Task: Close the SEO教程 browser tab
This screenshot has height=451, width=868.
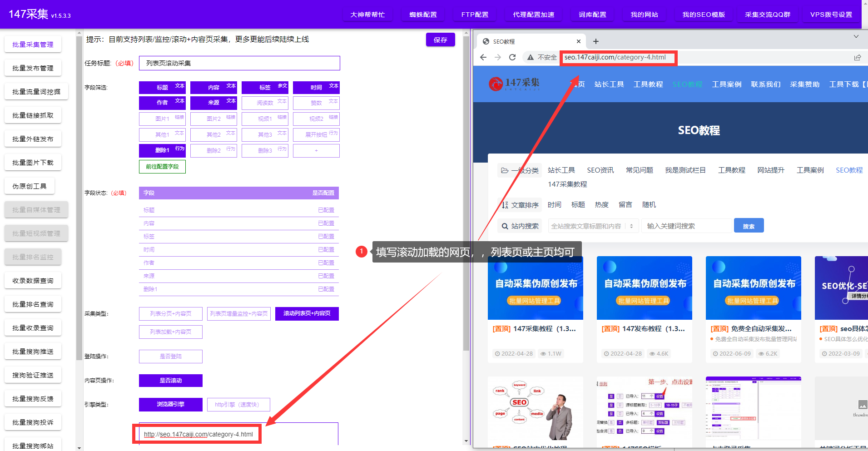Action: (x=579, y=41)
